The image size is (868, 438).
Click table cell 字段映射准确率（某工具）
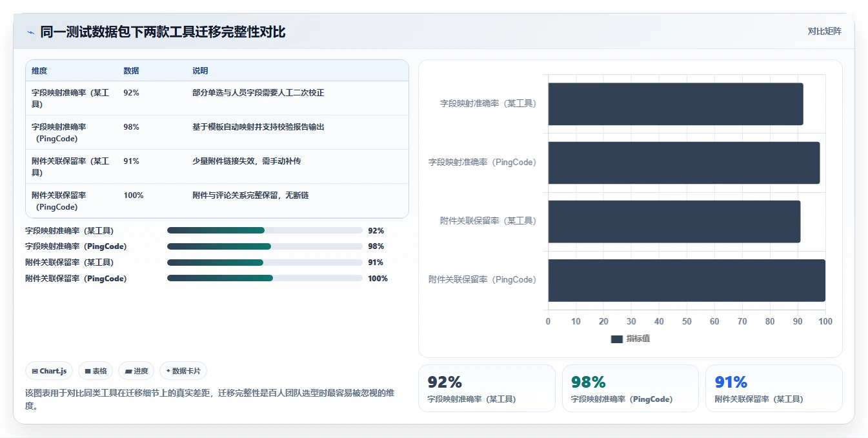70,98
